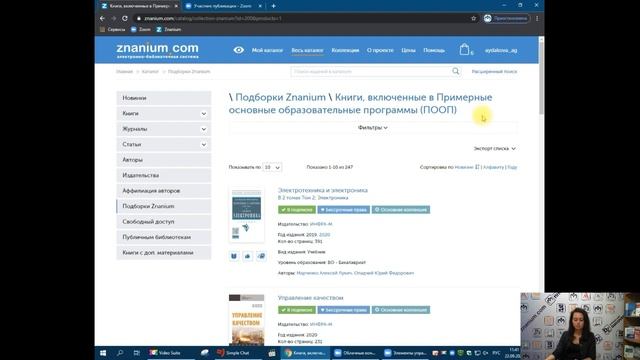640x360 pixels.
Task: Click the read book icon under Электротехника cover
Action: click(233, 256)
